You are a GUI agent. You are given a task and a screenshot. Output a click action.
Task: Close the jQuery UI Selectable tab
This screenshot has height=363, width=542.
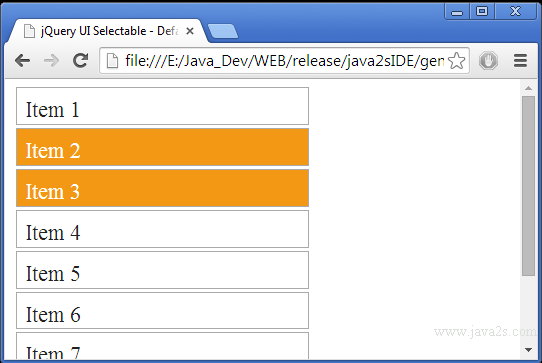(x=190, y=31)
